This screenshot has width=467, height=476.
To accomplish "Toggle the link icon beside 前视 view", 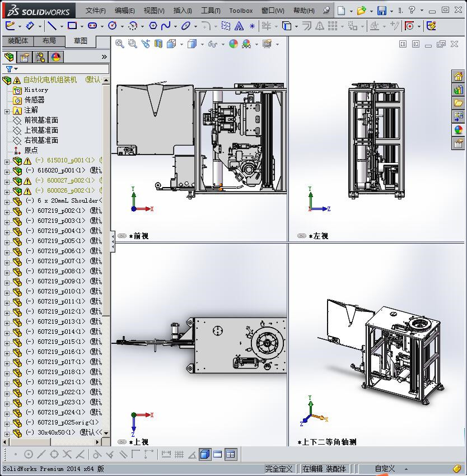I will [122, 236].
